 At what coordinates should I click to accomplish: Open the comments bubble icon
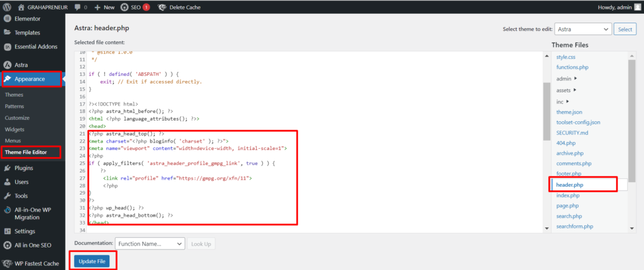[x=77, y=7]
